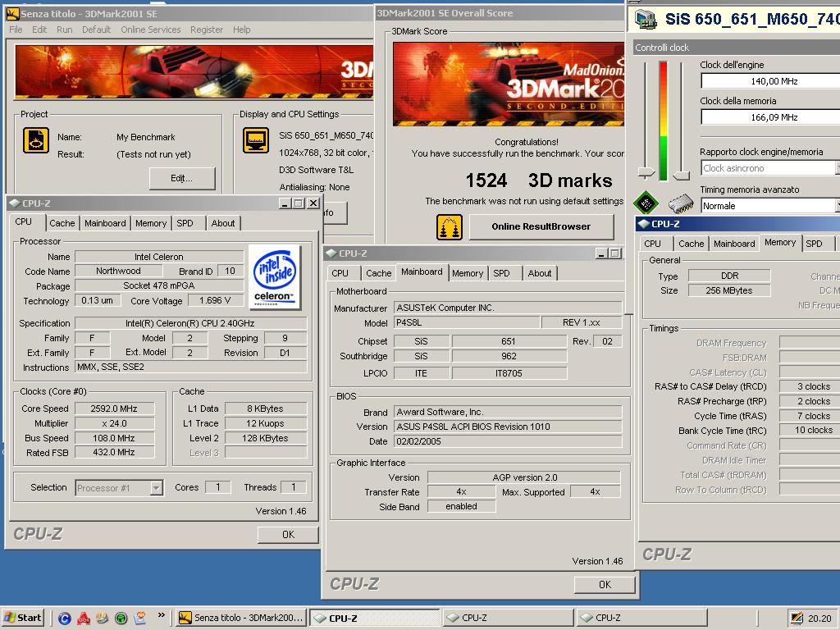The width and height of the screenshot is (840, 630).
Task: Open the Online Services menu
Action: [x=151, y=30]
